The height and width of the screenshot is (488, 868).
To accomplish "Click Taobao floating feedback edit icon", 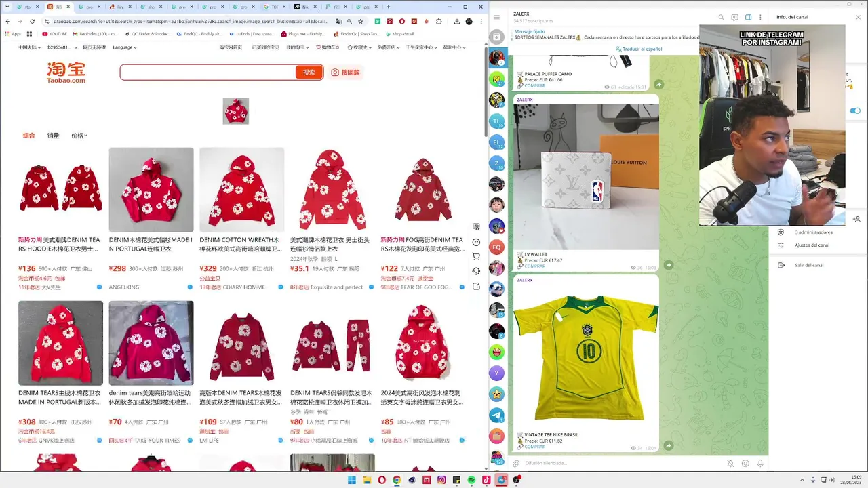I will tap(476, 286).
